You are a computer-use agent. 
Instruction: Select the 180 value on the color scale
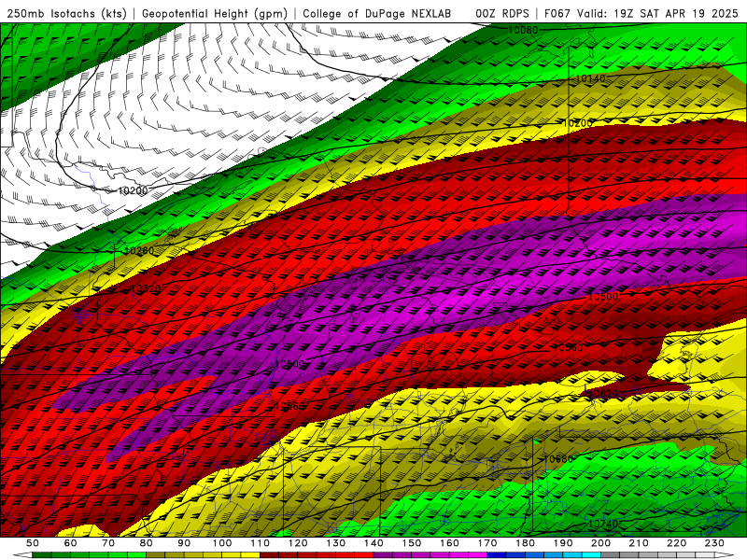(525, 543)
